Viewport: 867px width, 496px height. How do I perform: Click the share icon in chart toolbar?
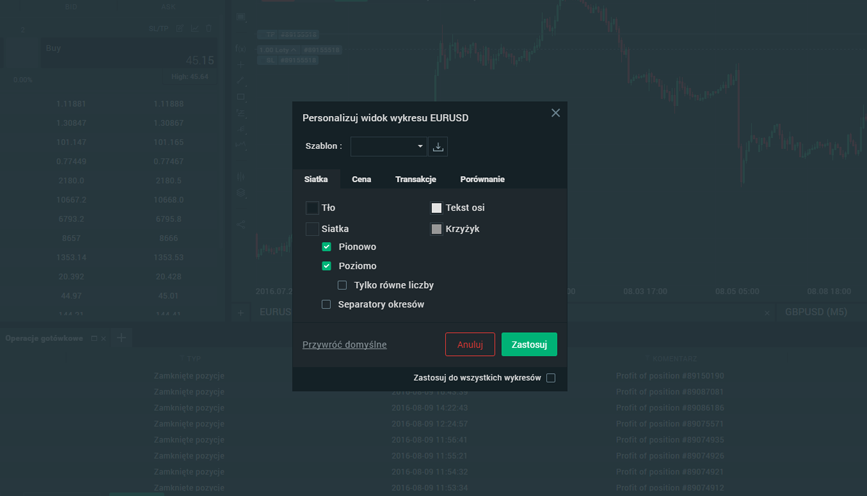coord(241,224)
